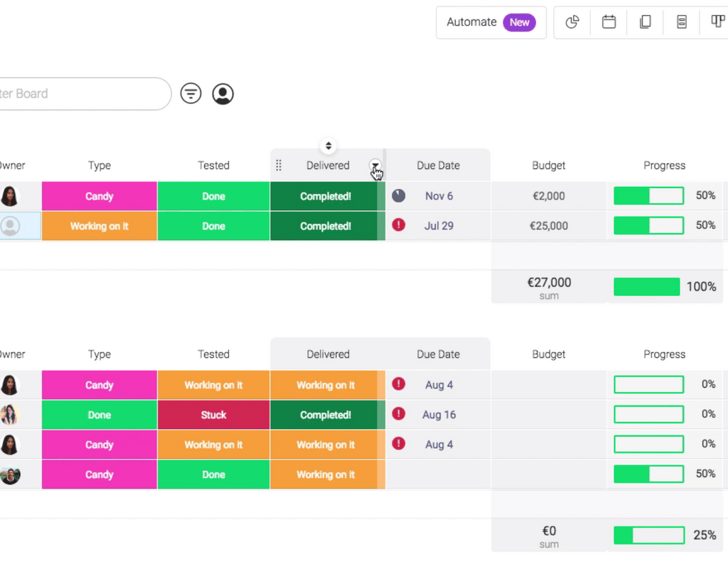Focus the Filter Board search field
Image resolution: width=728 pixels, height=562 pixels.
[x=79, y=93]
